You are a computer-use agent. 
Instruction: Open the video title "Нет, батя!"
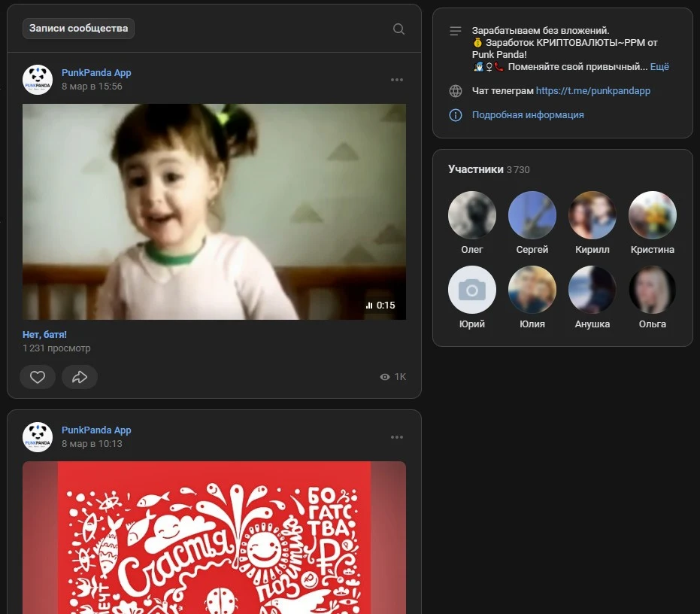click(44, 334)
